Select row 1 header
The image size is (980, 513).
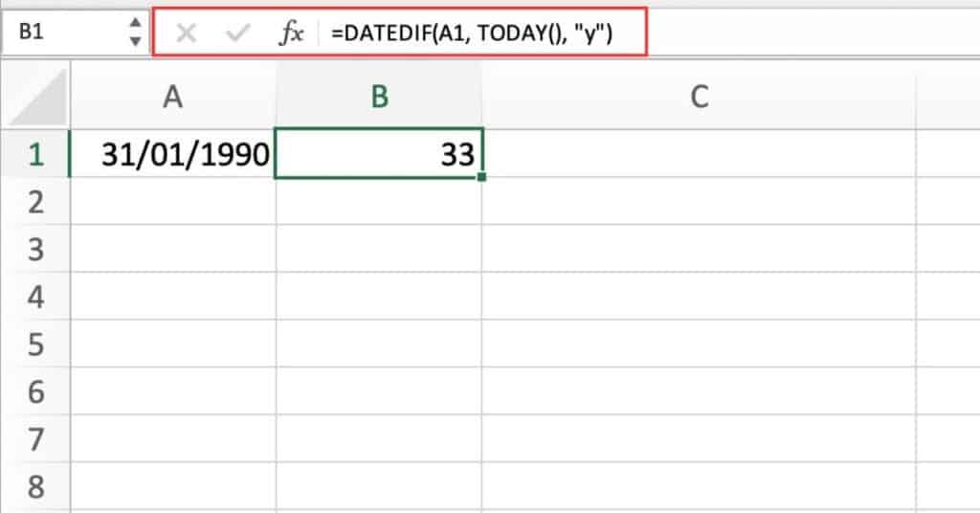point(35,154)
